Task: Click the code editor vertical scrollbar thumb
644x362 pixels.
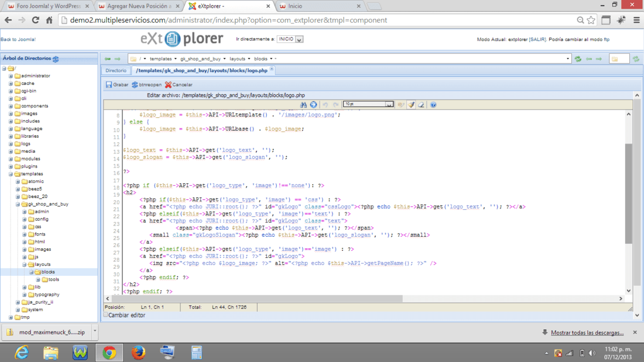Action: click(628, 193)
